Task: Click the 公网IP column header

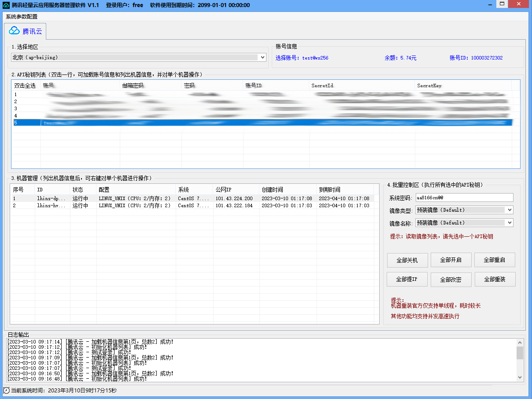Action: tap(236, 190)
